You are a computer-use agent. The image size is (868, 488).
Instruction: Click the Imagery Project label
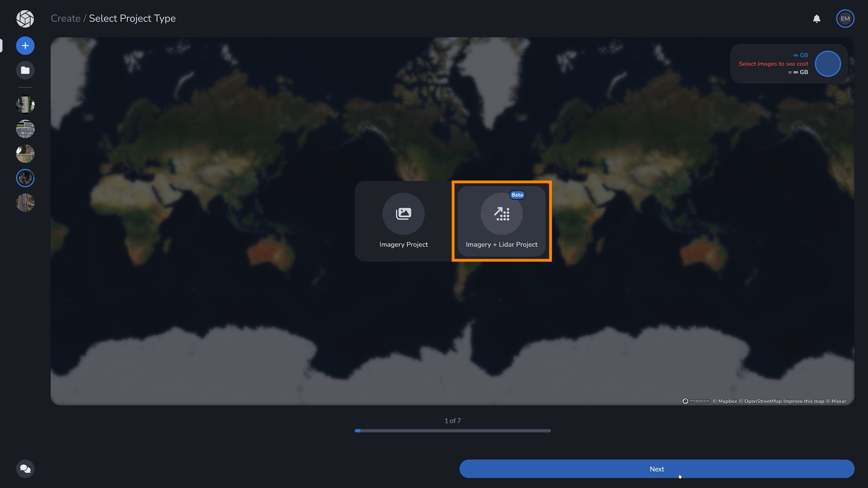click(403, 244)
